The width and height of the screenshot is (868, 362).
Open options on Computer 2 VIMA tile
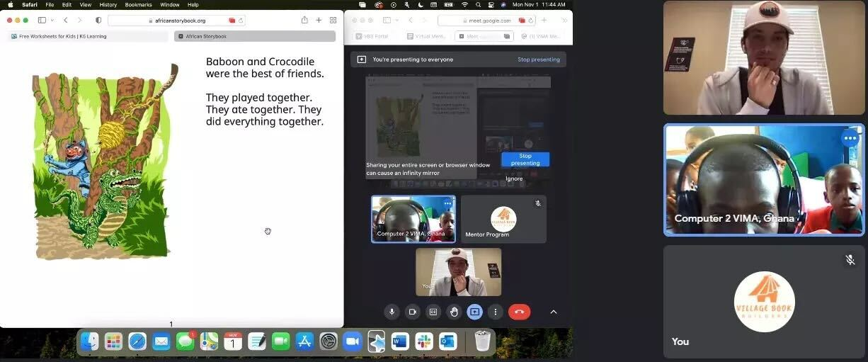447,203
